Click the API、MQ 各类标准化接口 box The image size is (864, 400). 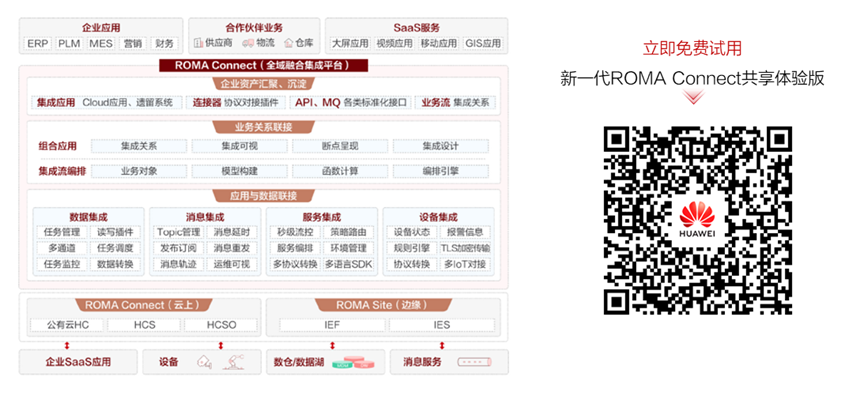pyautogui.click(x=352, y=102)
